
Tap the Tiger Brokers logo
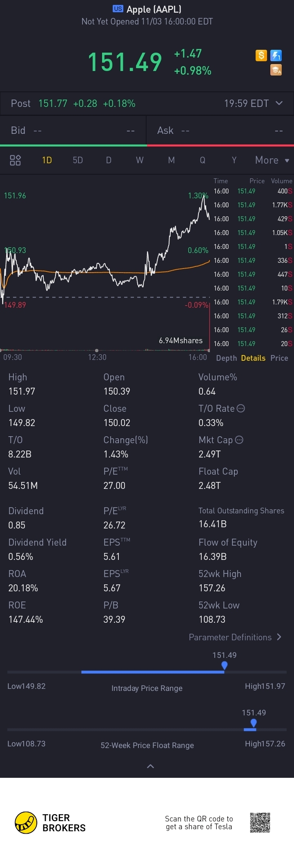pos(26,823)
